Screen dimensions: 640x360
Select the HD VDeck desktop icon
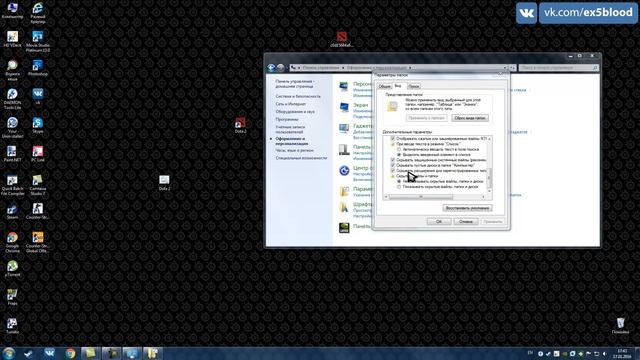pos(12,39)
